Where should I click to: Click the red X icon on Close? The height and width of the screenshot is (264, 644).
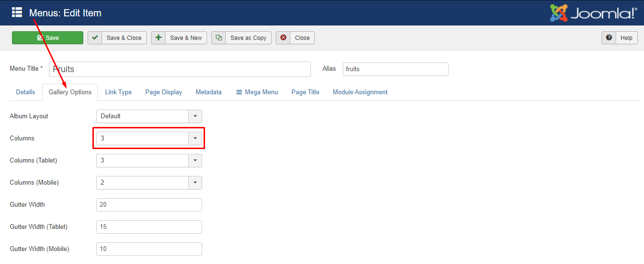[x=283, y=38]
